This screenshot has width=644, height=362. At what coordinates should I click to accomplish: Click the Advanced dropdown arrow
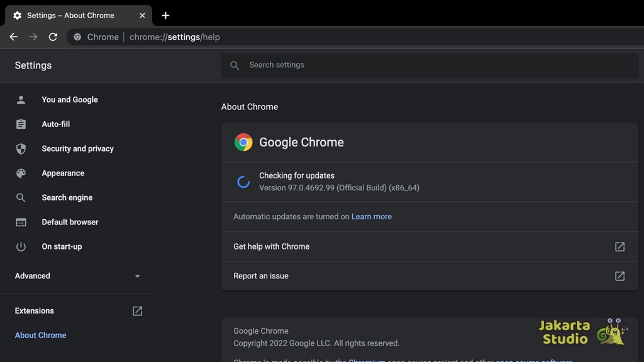pyautogui.click(x=137, y=277)
